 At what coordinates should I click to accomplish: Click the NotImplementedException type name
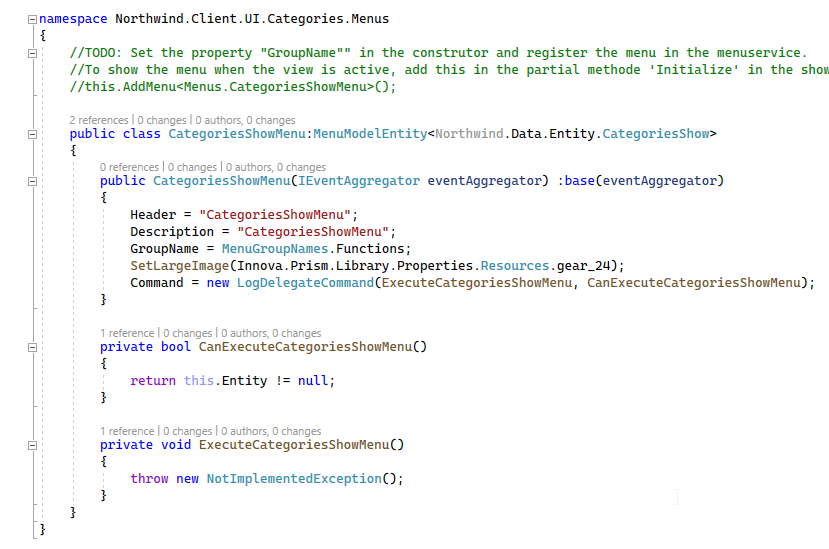[x=294, y=479]
